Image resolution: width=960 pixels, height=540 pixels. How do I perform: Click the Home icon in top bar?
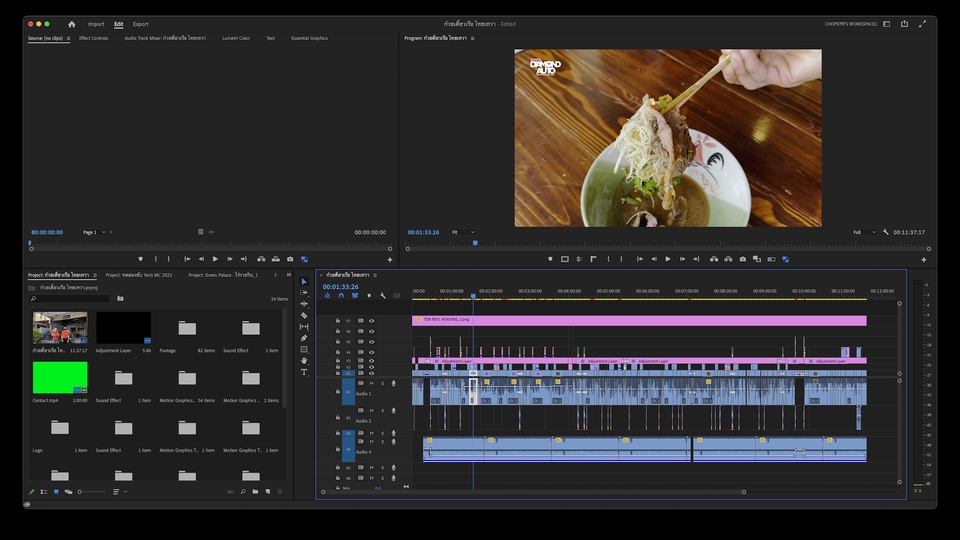tap(71, 24)
